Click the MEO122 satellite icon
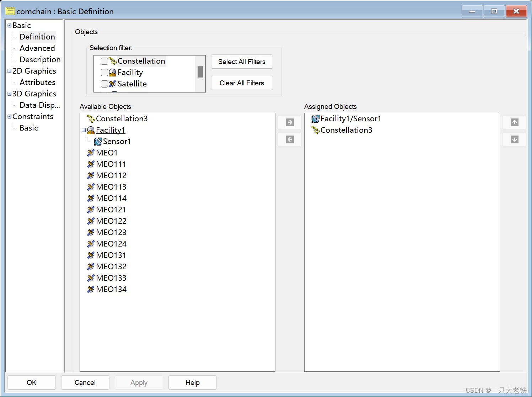The image size is (532, 397). click(91, 221)
